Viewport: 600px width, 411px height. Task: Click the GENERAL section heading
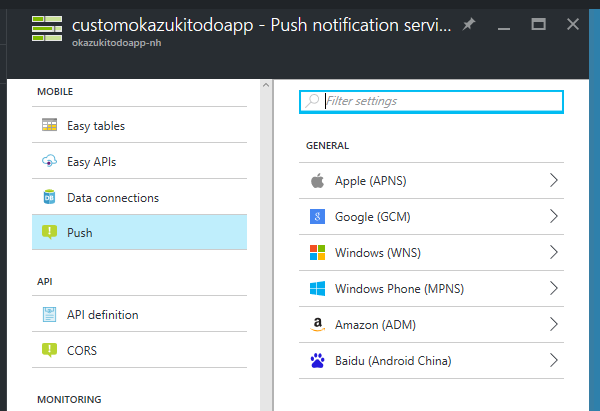[328, 145]
